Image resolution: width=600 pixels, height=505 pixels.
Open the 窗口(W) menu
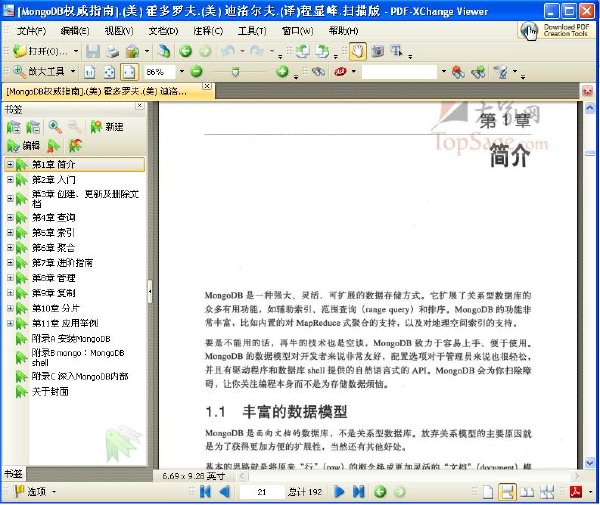pyautogui.click(x=297, y=31)
